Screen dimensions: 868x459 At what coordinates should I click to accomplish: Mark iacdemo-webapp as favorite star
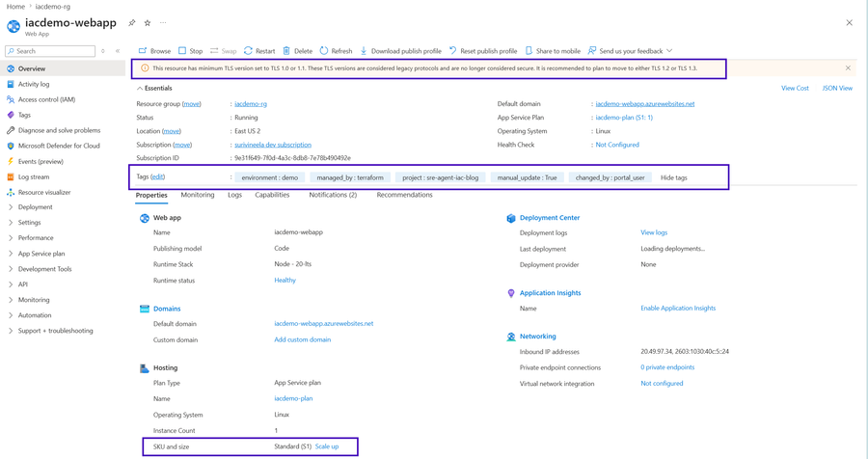148,23
